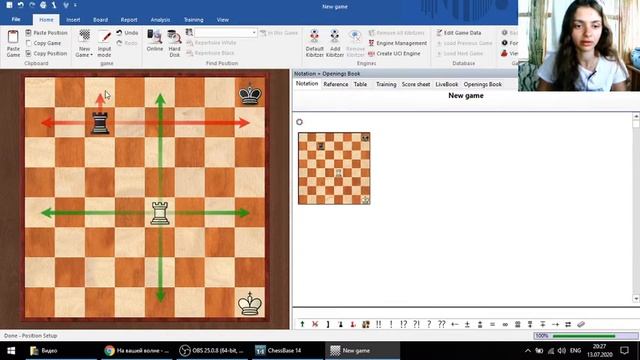Click the white king on the board
640x360 pixels.
point(250,303)
